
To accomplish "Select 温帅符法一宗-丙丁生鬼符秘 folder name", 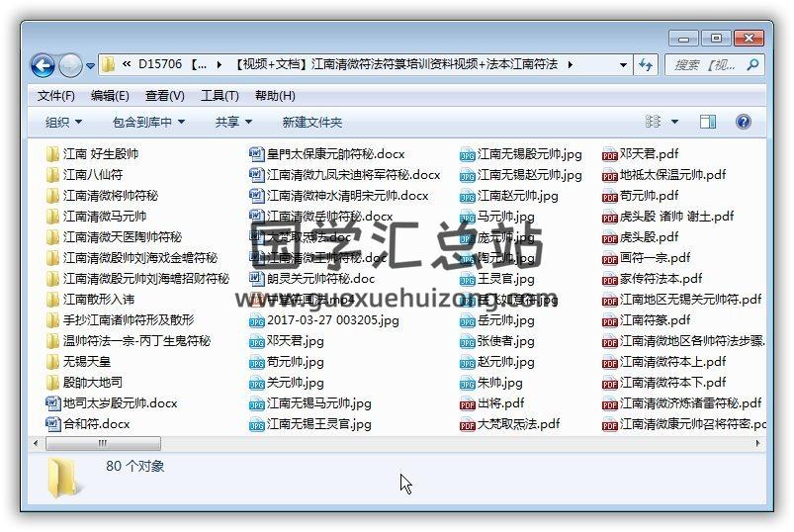I will tap(136, 341).
